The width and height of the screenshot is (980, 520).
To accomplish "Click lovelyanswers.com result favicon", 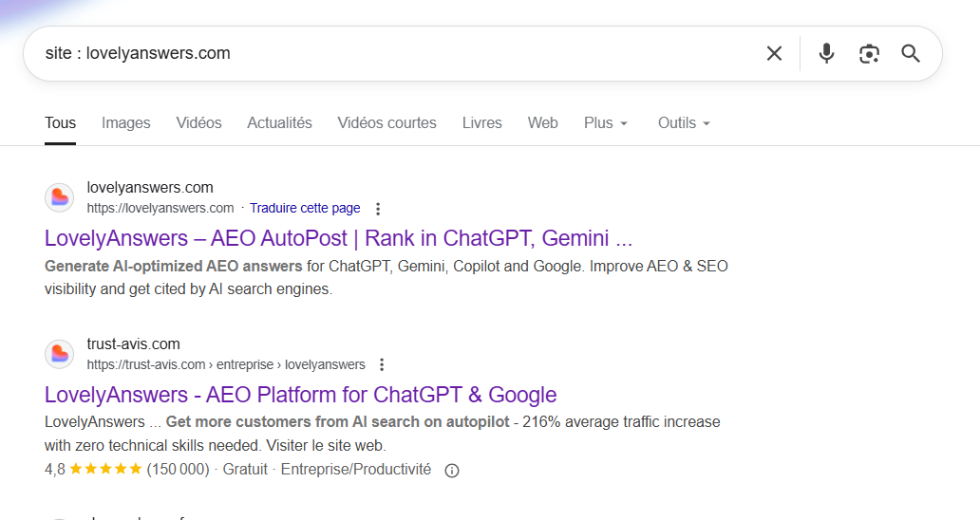I will coord(59,197).
